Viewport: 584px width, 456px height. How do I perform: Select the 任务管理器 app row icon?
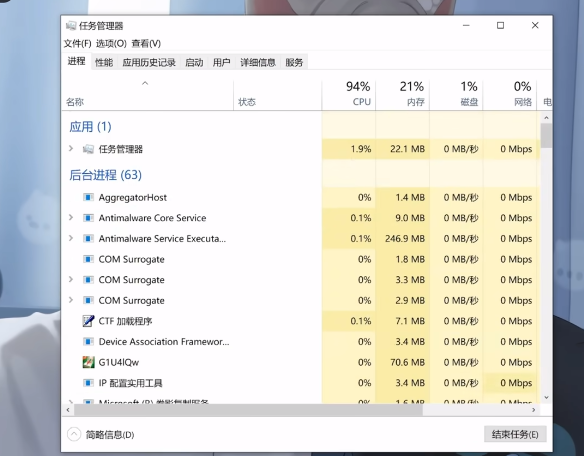[x=88, y=149]
